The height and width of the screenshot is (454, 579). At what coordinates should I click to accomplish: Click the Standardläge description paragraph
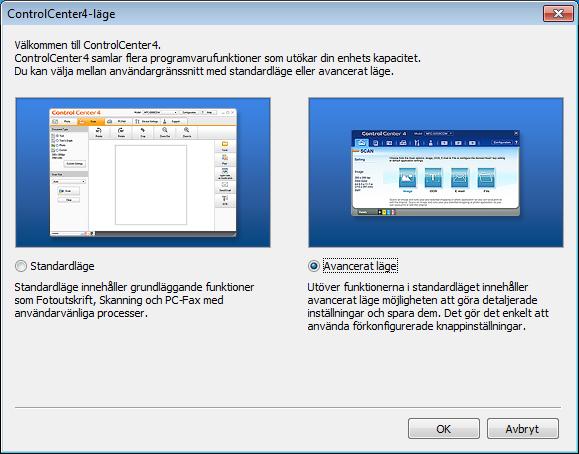point(134,300)
